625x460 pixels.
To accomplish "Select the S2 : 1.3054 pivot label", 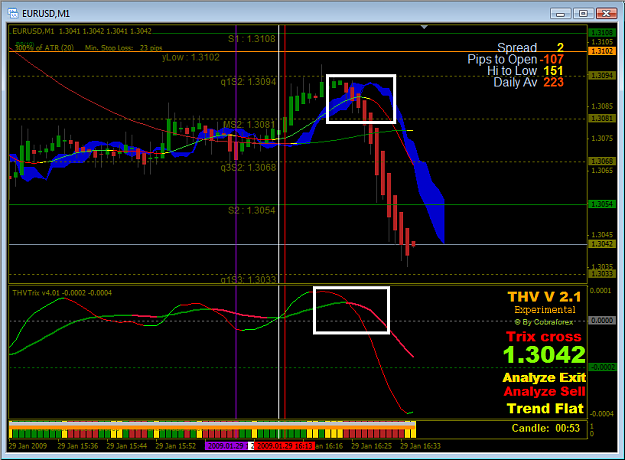I will coord(252,210).
